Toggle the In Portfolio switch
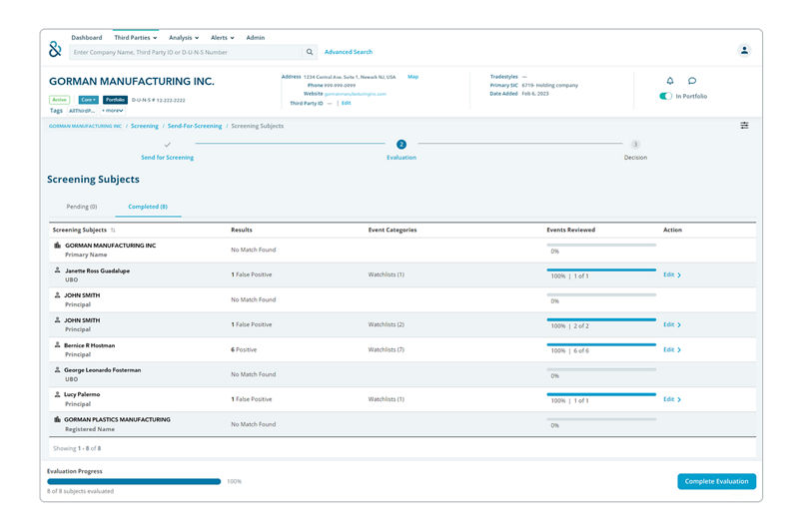The width and height of the screenshot is (799, 532). tap(665, 97)
